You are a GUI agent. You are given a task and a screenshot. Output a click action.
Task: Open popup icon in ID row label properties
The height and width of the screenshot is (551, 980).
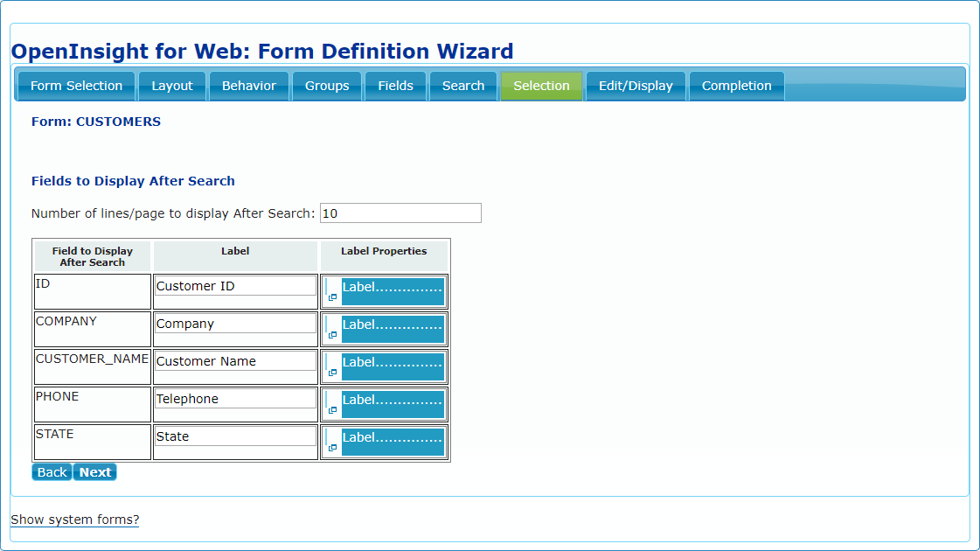point(332,297)
